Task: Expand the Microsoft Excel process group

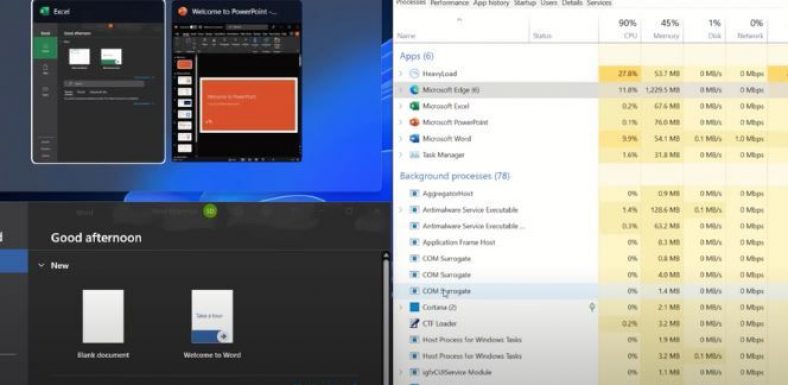Action: point(401,106)
